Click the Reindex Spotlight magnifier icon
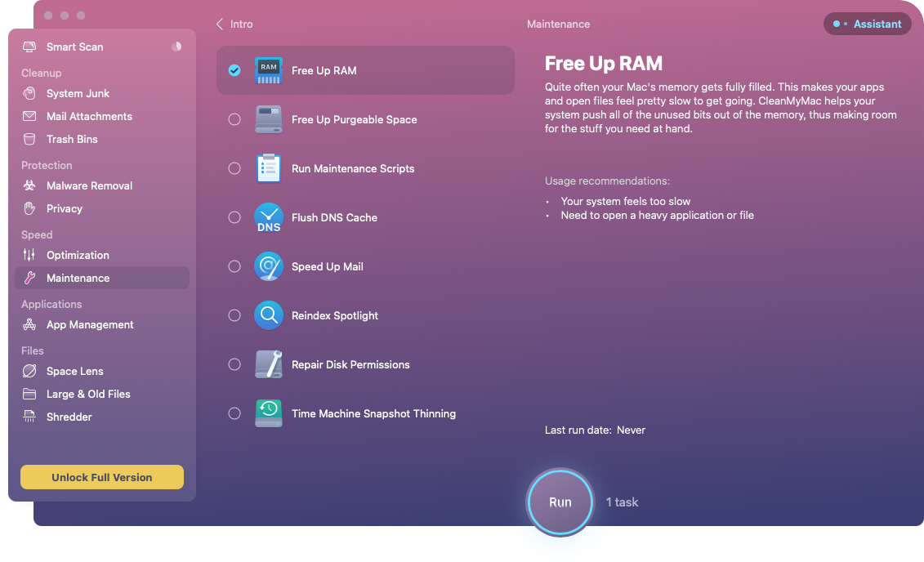The image size is (924, 562). tap(269, 316)
